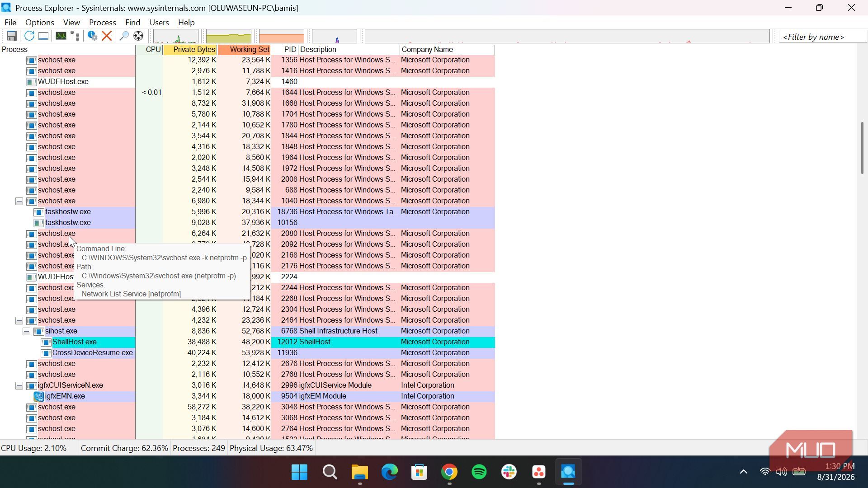The image size is (868, 488).
Task: Open the Find menu
Action: (132, 23)
